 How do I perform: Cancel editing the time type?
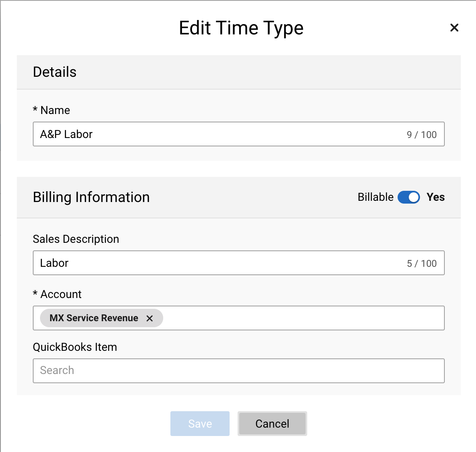[272, 424]
